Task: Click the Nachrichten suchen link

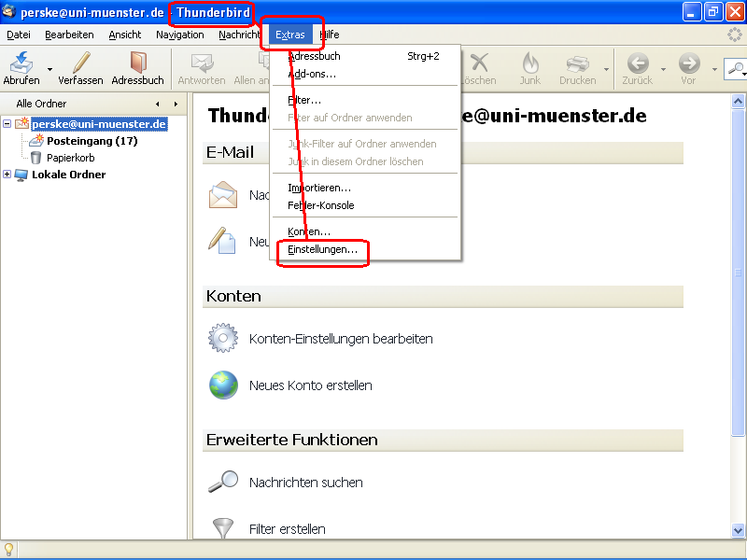Action: [308, 483]
